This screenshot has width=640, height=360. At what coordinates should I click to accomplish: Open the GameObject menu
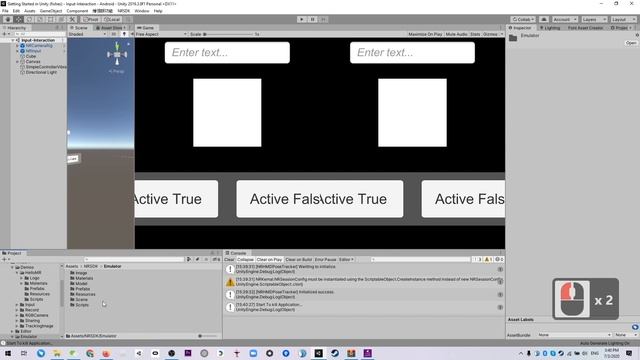pyautogui.click(x=51, y=11)
